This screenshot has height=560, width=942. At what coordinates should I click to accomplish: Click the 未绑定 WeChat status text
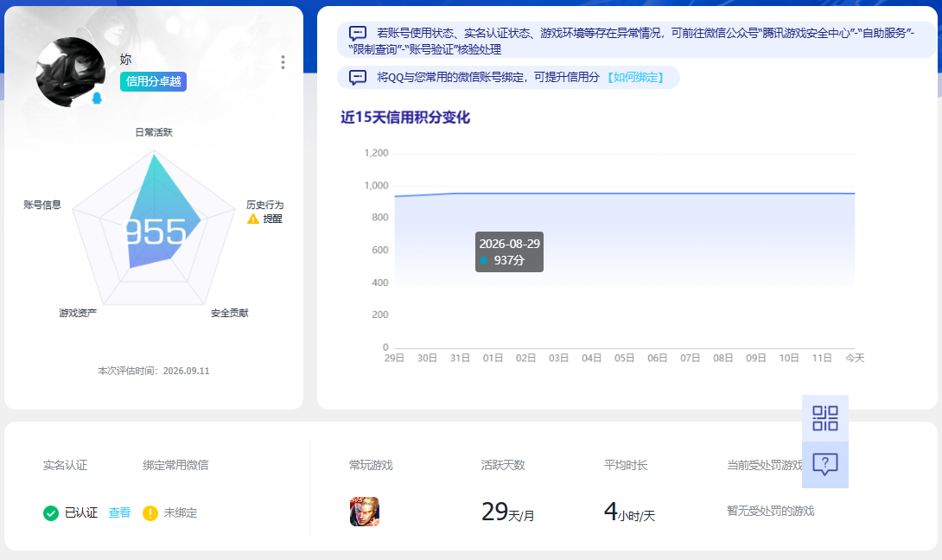click(x=181, y=513)
